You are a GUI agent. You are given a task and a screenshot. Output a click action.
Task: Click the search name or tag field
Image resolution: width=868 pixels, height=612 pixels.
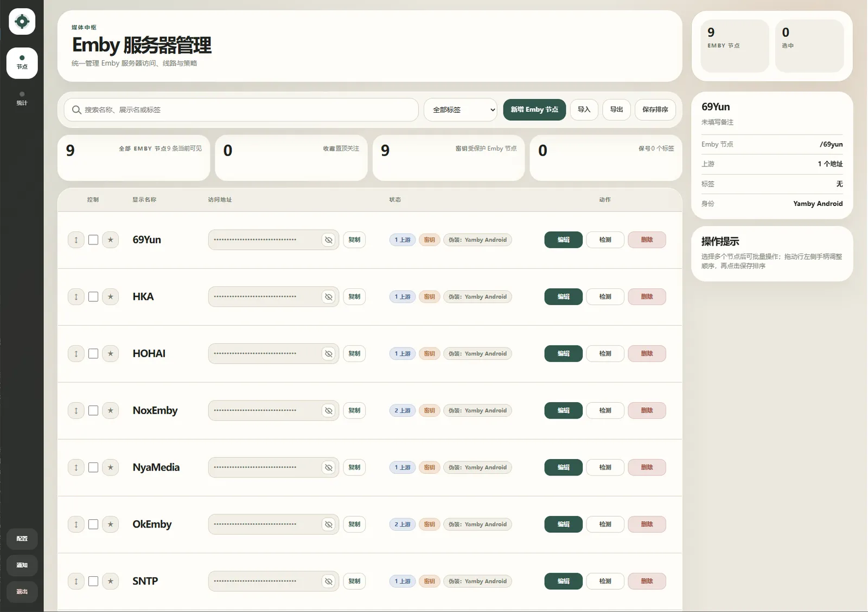pos(241,109)
